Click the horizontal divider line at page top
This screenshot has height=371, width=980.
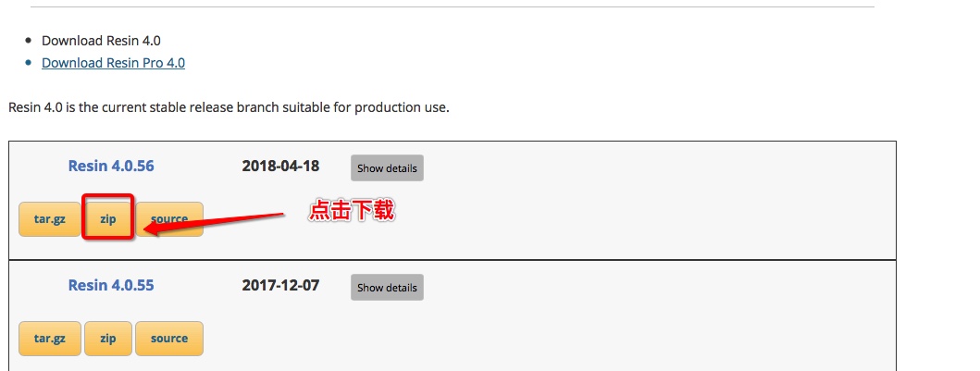[x=453, y=6]
